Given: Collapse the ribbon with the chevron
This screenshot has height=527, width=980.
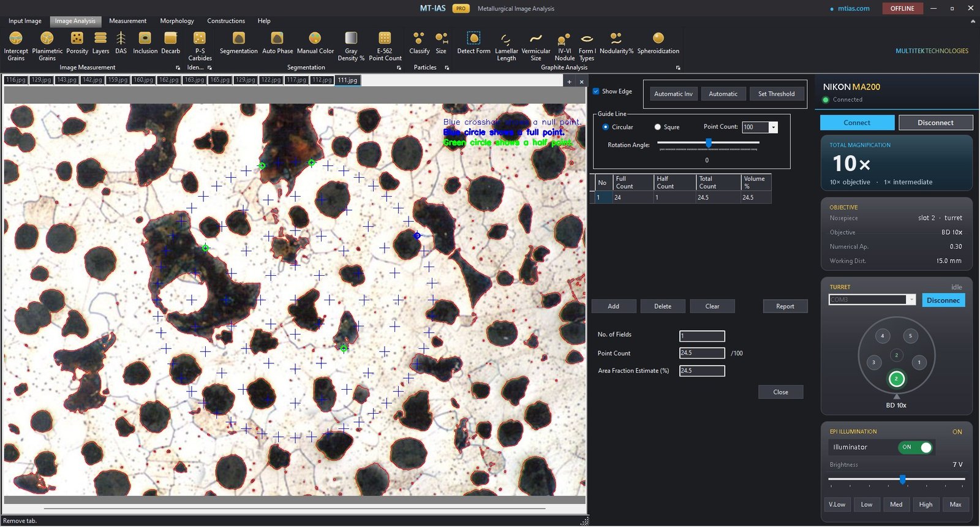Looking at the screenshot, I should (x=973, y=21).
